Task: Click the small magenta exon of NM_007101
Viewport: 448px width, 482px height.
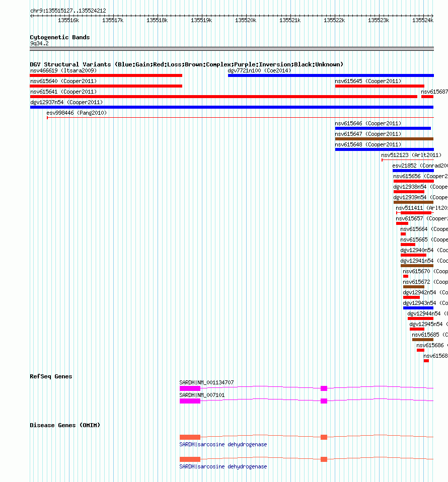Action: (324, 401)
